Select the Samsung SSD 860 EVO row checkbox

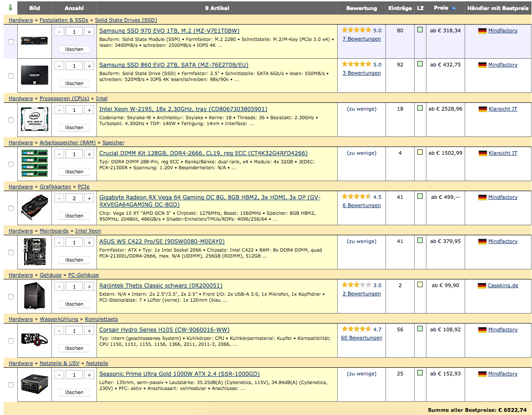coord(11,76)
